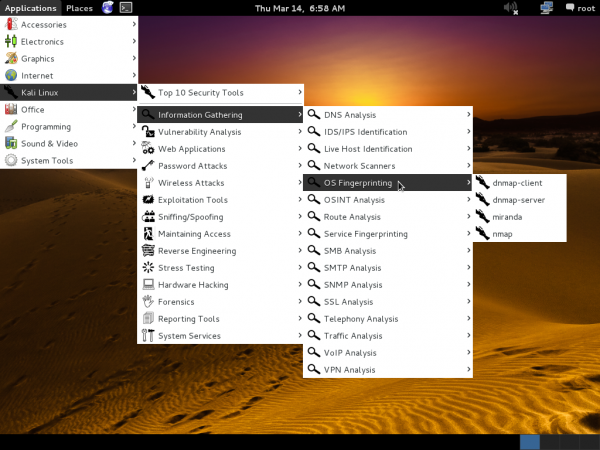Open Top 10 Security Tools submenu
This screenshot has width=600, height=450.
(x=221, y=92)
